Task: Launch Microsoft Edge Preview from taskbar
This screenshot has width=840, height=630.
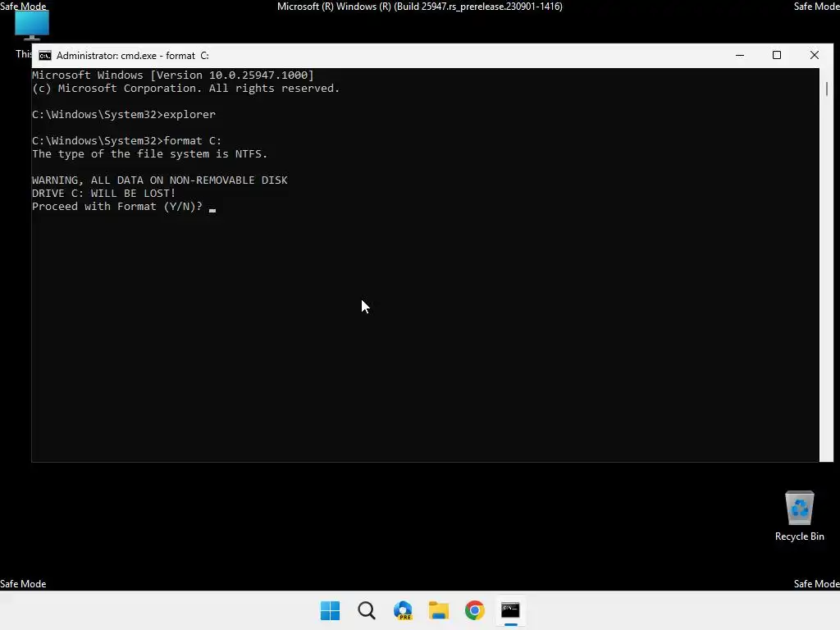Action: pos(403,610)
